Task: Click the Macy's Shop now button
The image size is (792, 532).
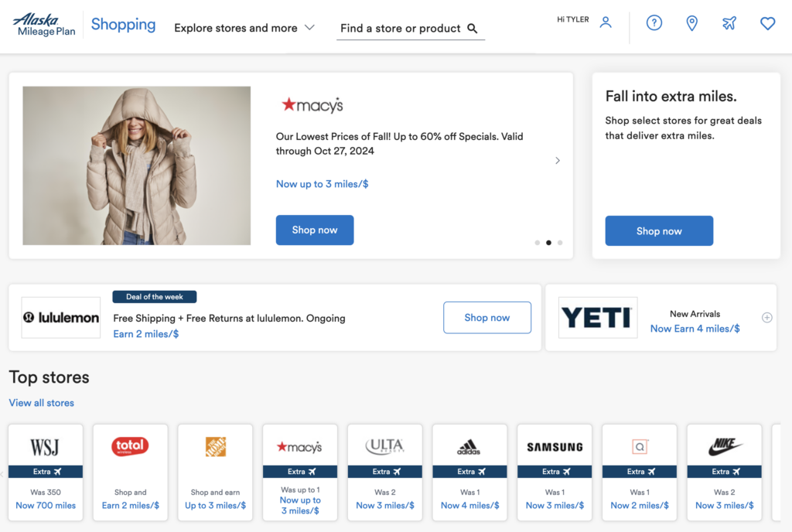Action: pos(315,230)
